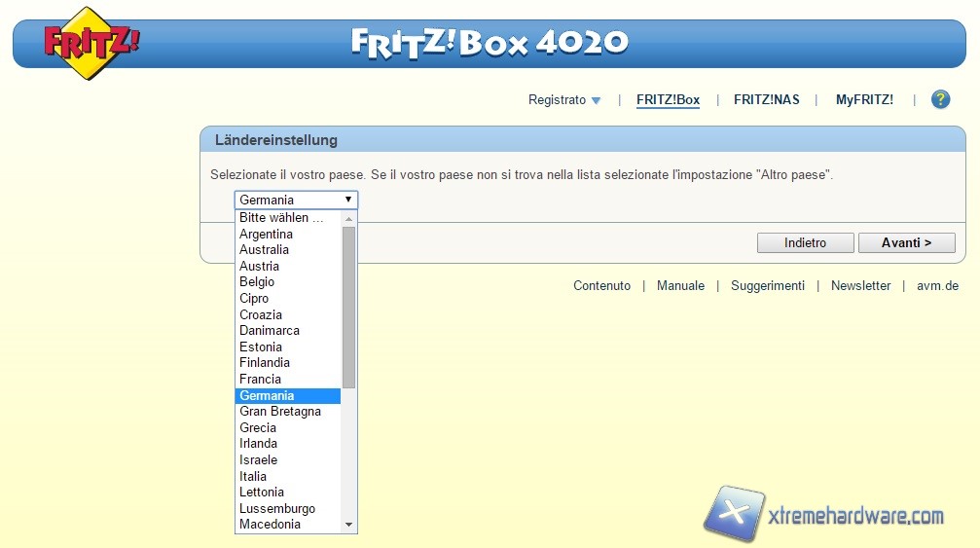
Task: Open the Manuale link
Action: [x=680, y=286]
